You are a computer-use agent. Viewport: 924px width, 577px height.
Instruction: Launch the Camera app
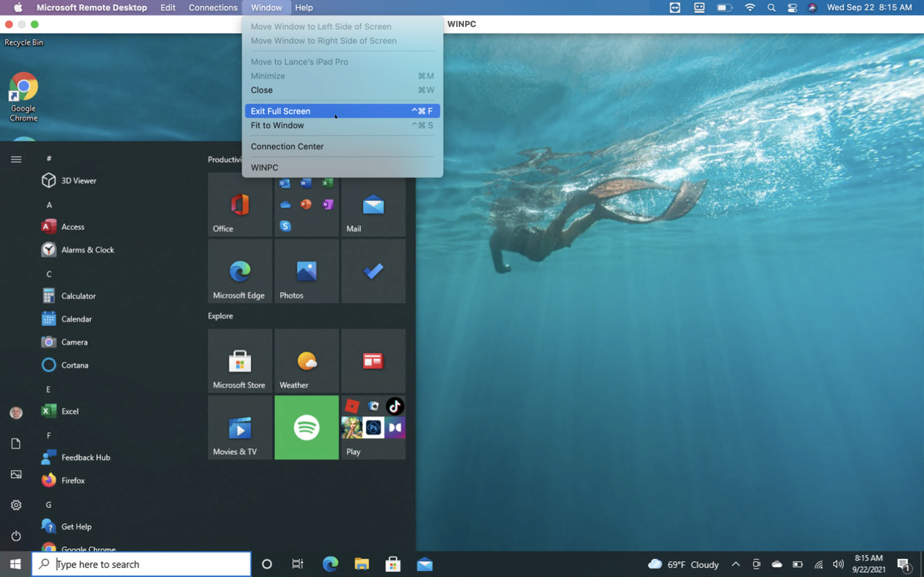point(64,342)
